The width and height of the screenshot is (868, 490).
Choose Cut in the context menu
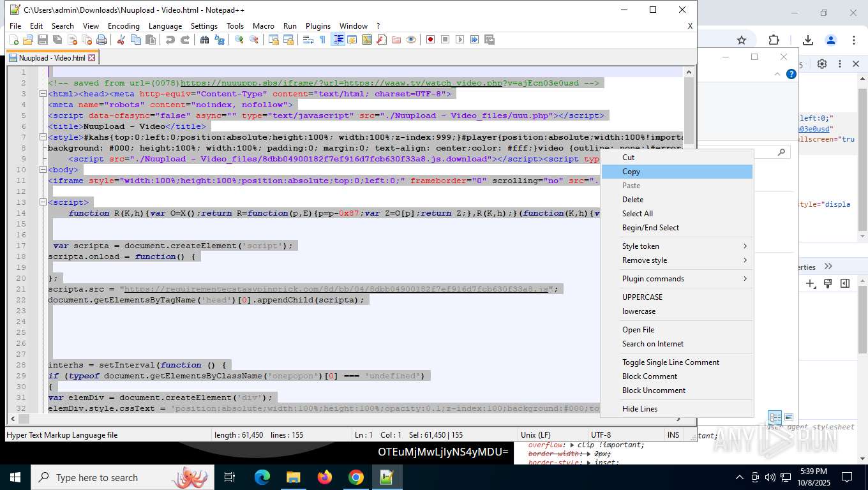click(x=677, y=158)
